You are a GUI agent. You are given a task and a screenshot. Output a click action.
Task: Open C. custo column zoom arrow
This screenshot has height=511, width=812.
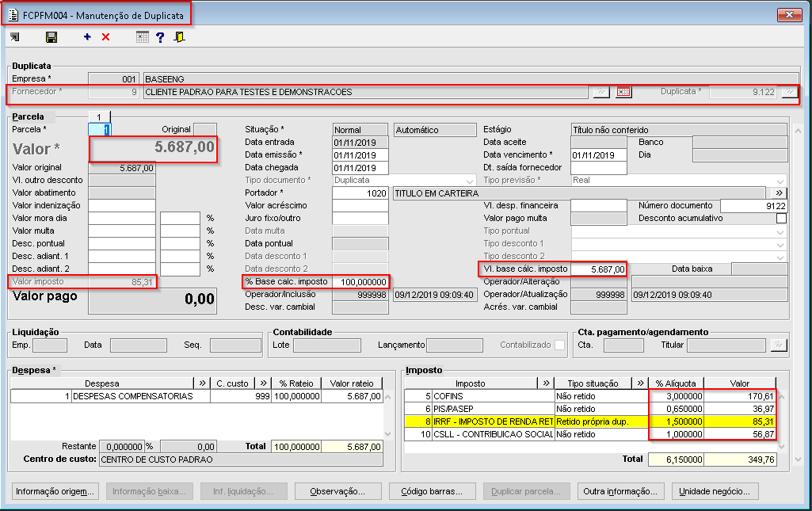tap(263, 383)
